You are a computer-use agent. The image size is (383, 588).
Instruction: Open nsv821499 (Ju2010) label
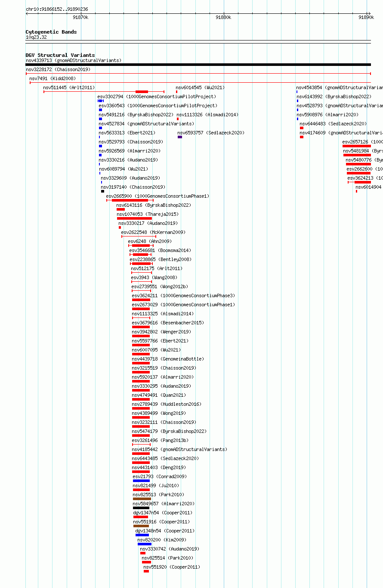point(156,485)
